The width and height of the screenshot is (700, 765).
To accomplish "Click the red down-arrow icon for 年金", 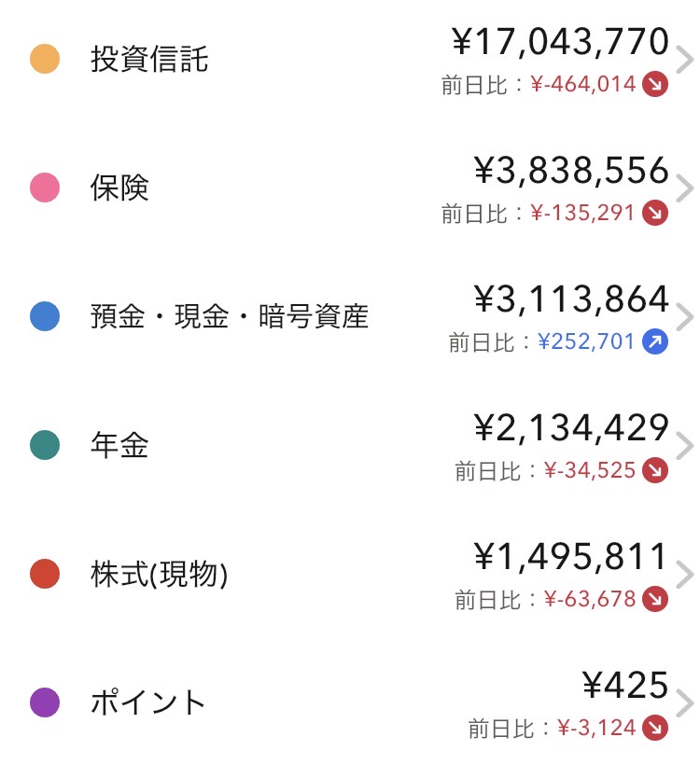I will click(656, 471).
